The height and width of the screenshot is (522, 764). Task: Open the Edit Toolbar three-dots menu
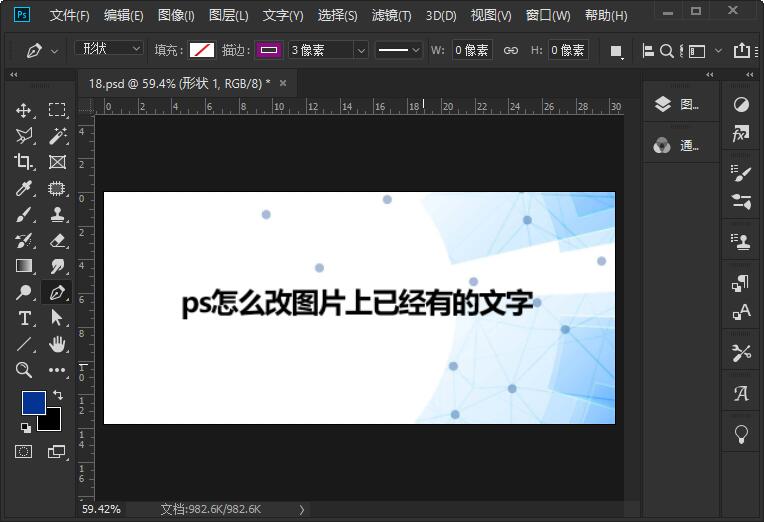click(57, 370)
